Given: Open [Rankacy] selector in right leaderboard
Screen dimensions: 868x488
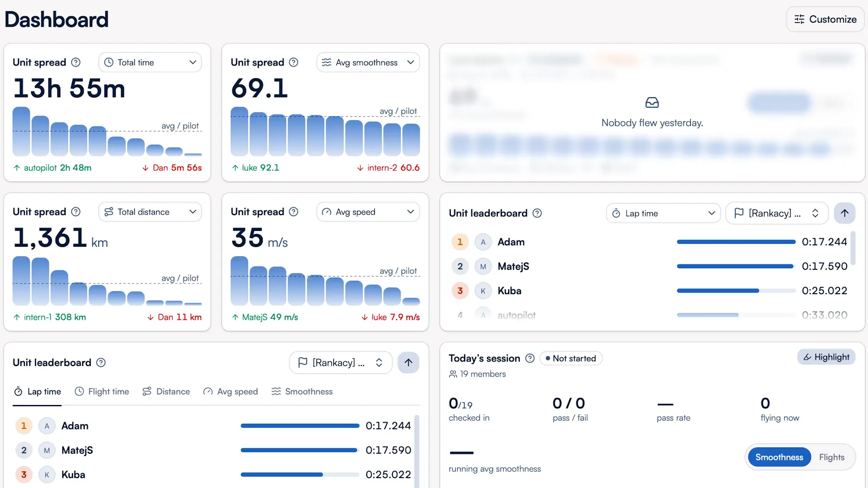Looking at the screenshot, I should 777,213.
